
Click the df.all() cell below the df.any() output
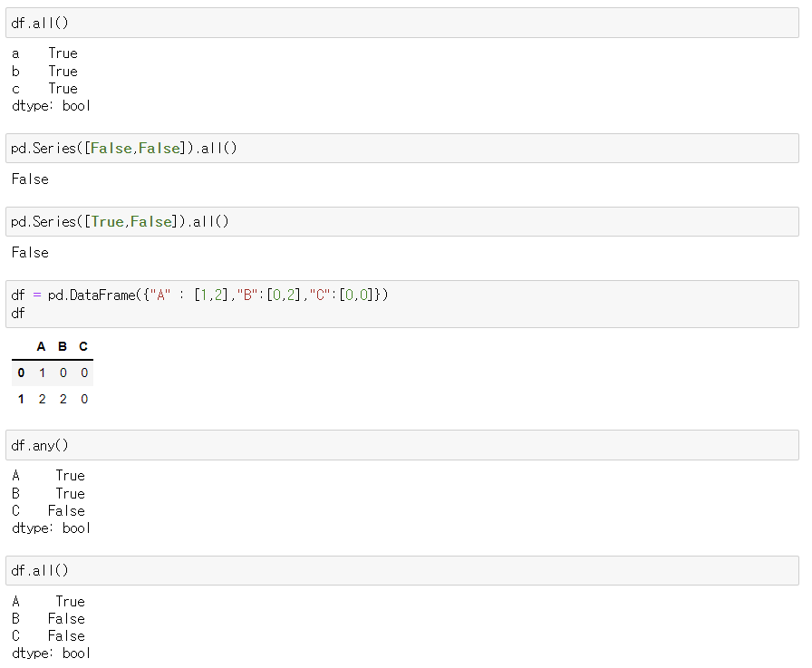pos(401,571)
